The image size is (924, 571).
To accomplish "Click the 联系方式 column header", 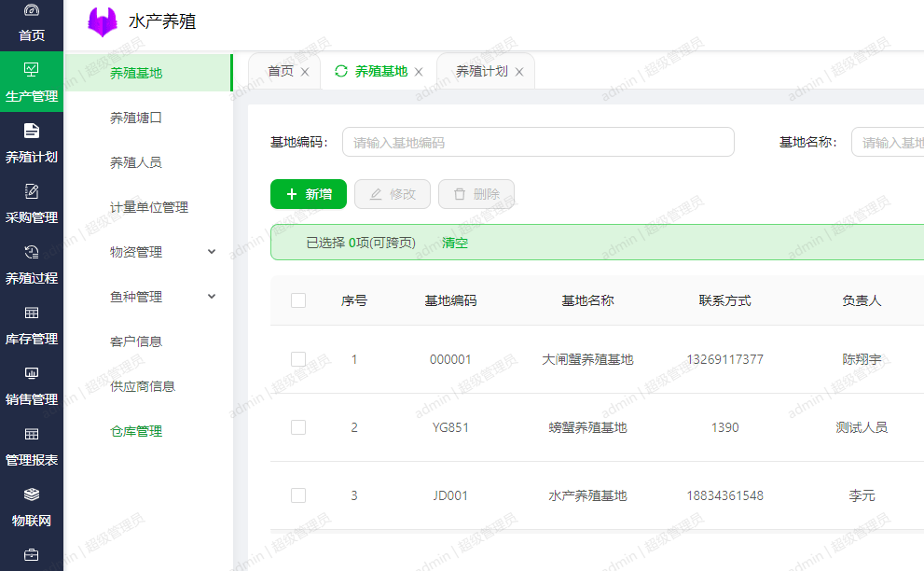I will point(724,300).
